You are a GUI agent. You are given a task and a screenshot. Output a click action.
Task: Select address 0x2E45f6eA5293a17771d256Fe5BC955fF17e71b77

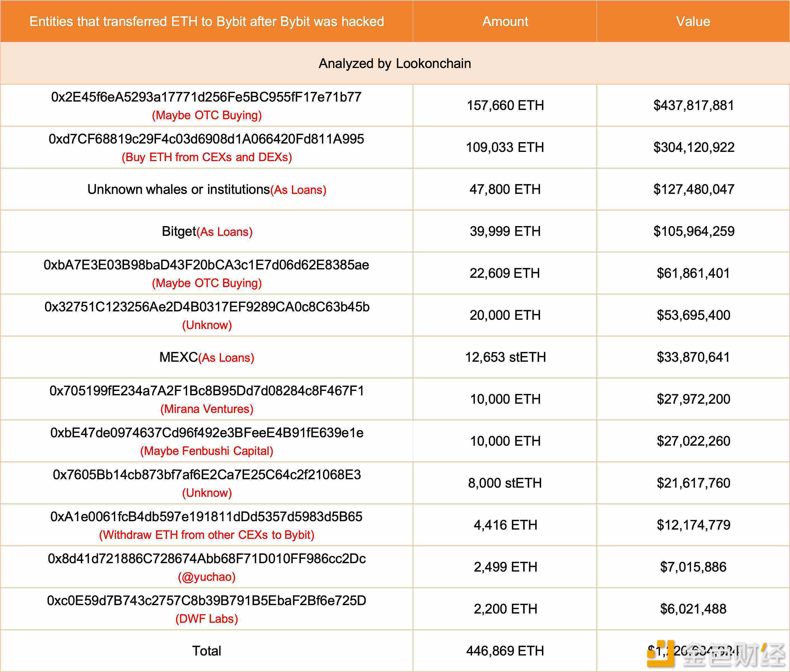(206, 97)
